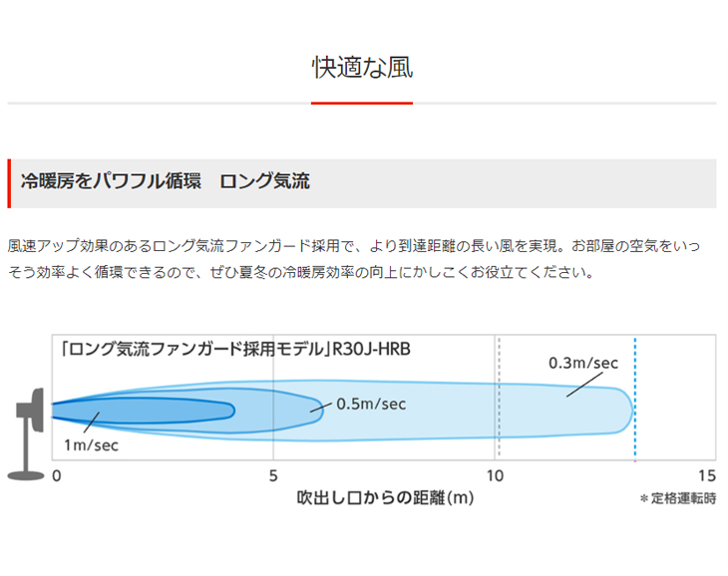The image size is (728, 576).
Task: Click the fan illustration icon
Action: click(x=28, y=429)
